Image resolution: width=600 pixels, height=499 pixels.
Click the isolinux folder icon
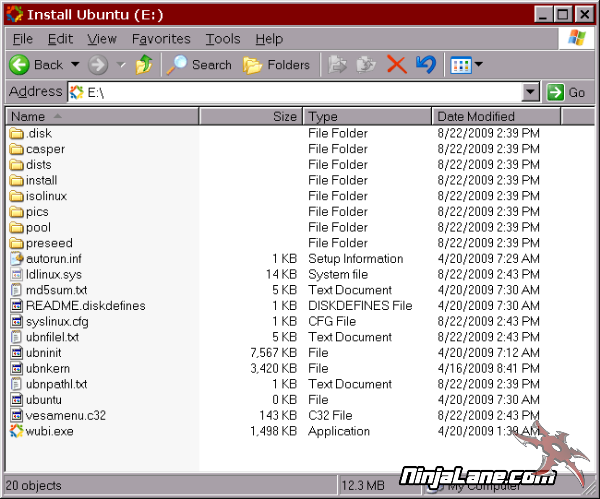point(16,196)
